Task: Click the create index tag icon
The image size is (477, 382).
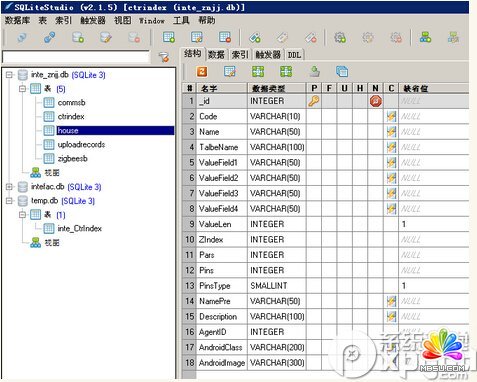Action: click(255, 37)
